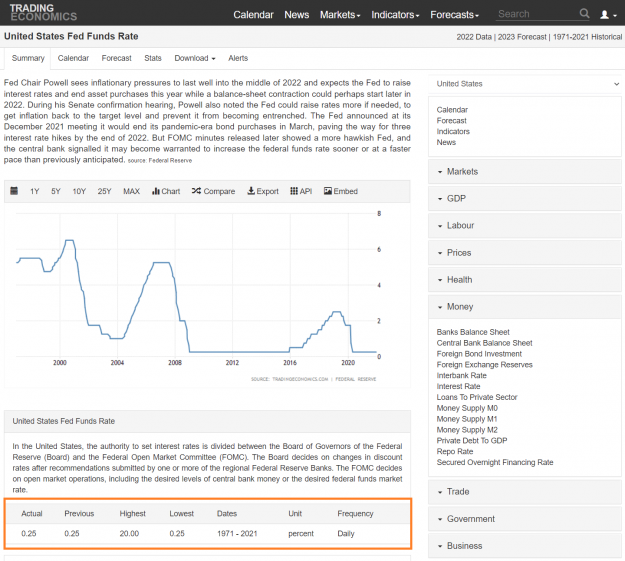Collapse the Money sidebar section
625x561 pixels.
click(x=525, y=307)
